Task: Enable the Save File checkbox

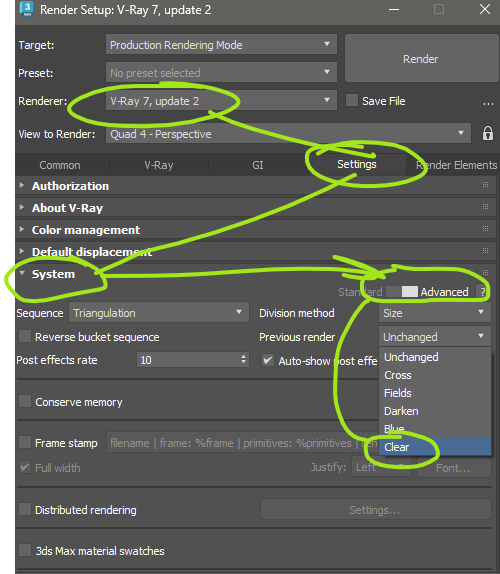Action: pyautogui.click(x=352, y=100)
